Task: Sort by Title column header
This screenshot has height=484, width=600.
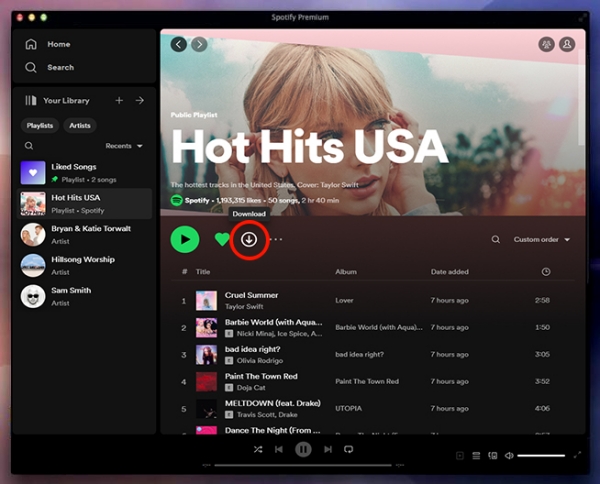Action: point(203,272)
